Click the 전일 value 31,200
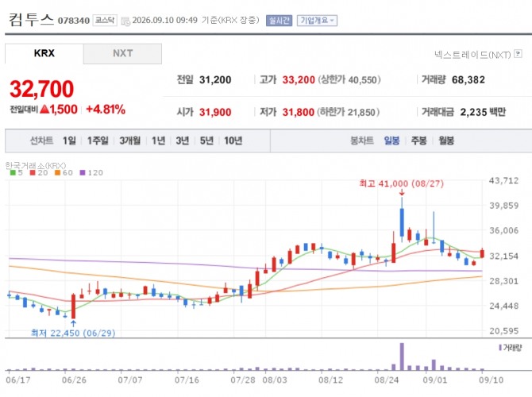Viewport: 532px width, 397px height. tap(215, 79)
